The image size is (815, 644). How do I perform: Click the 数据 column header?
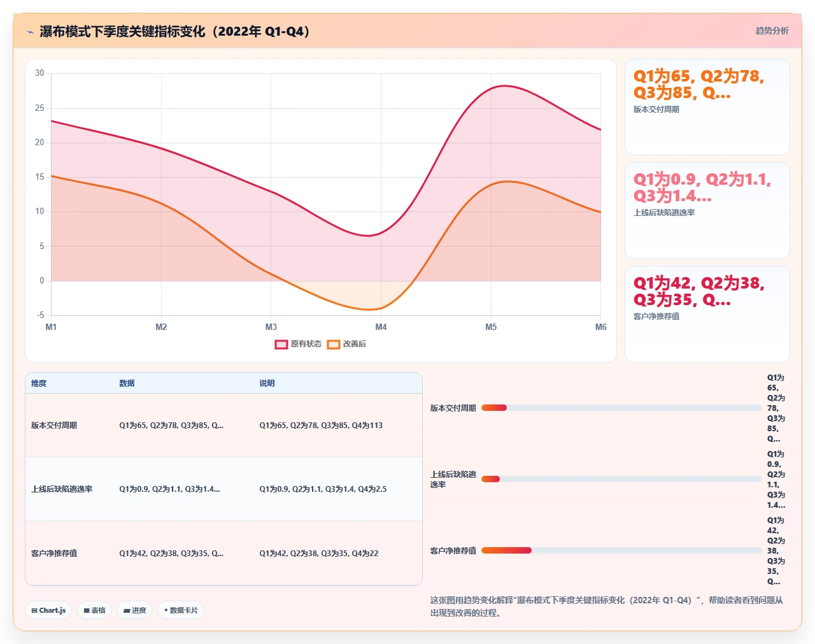[127, 383]
